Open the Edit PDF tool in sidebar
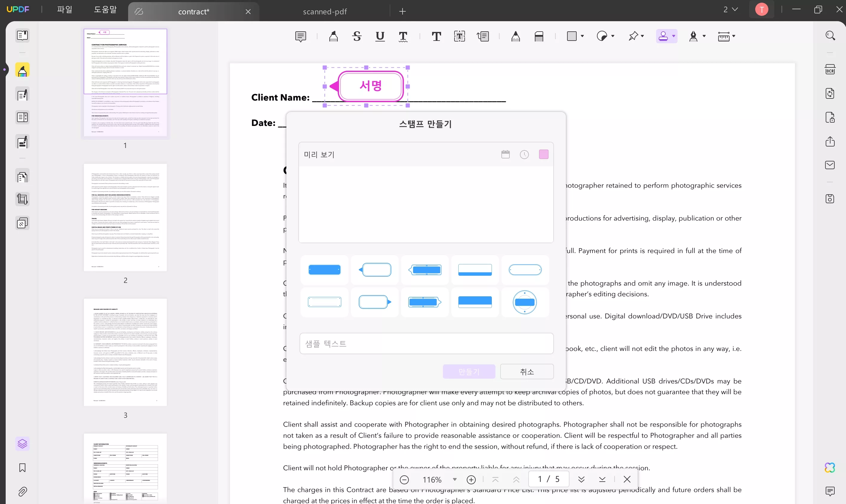 point(22,94)
